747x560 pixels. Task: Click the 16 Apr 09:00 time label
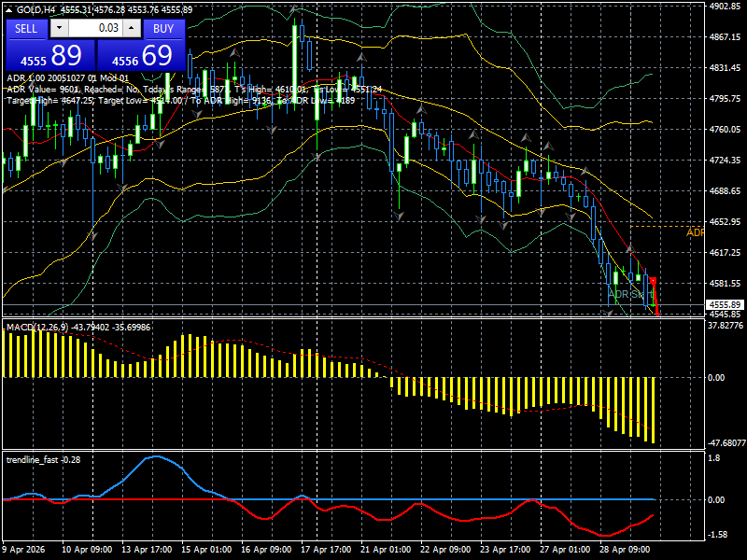266,550
